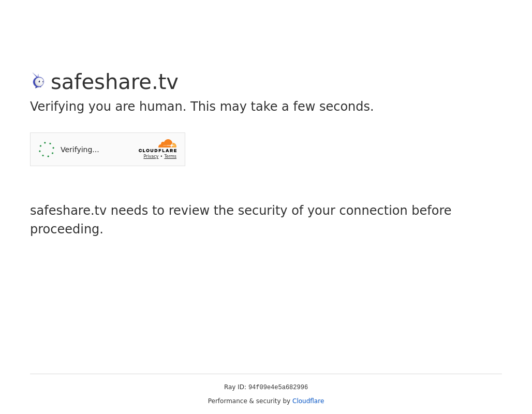Click the empty area inside verification widget

coord(119,150)
